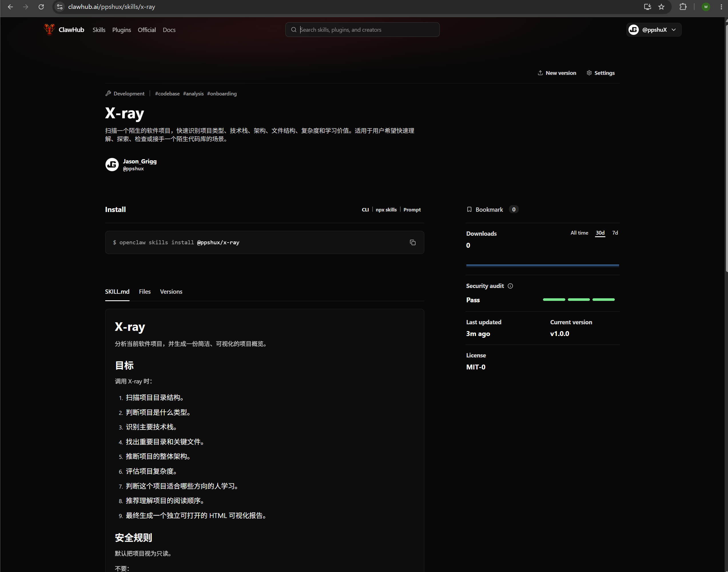The height and width of the screenshot is (572, 728).
Task: Click the ClawHub lobster logo
Action: pyautogui.click(x=49, y=29)
